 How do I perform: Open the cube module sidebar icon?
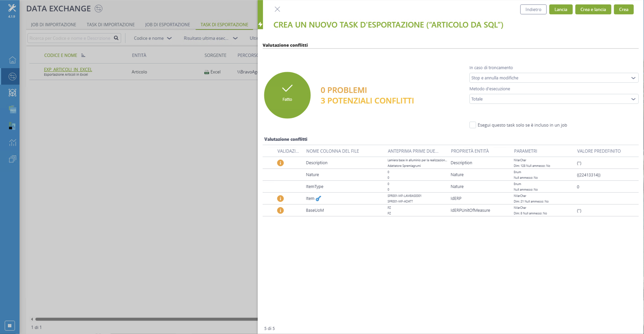pyautogui.click(x=12, y=93)
